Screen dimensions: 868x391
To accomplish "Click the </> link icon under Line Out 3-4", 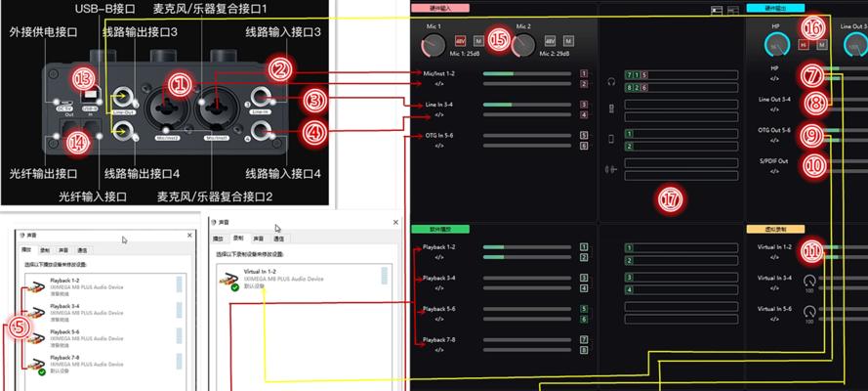I will click(774, 109).
